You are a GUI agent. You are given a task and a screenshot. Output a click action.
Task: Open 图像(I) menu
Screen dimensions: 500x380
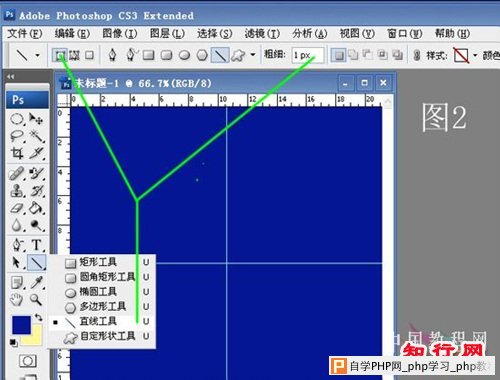tap(120, 33)
